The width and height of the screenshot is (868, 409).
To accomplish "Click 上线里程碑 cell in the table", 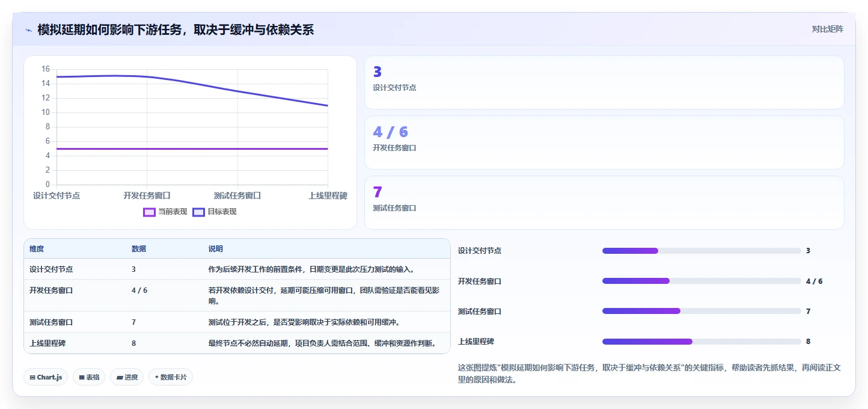I will [47, 343].
